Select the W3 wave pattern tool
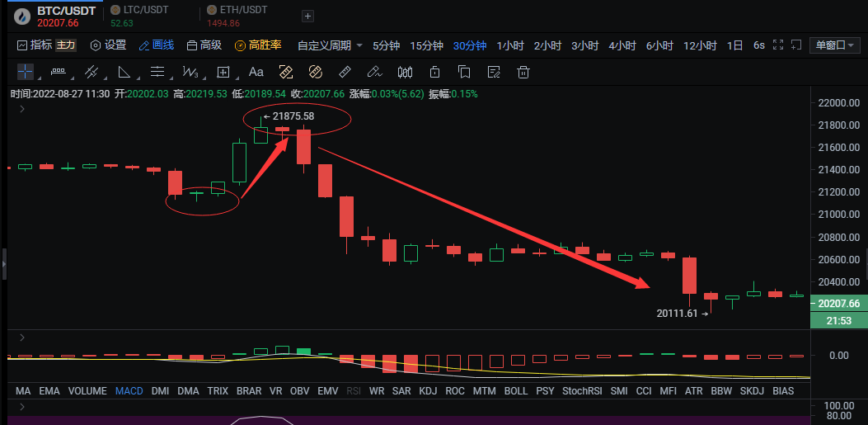The image size is (868, 425). pos(190,72)
